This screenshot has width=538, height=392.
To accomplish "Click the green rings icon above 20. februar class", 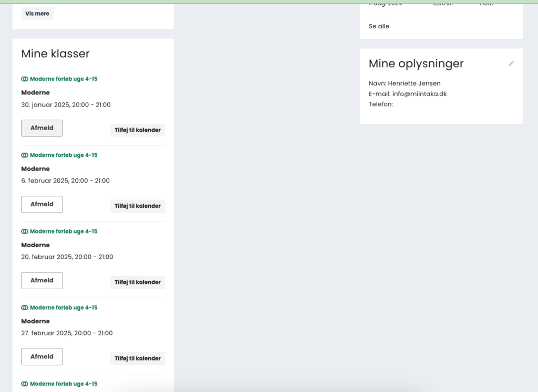I will pyautogui.click(x=25, y=231).
